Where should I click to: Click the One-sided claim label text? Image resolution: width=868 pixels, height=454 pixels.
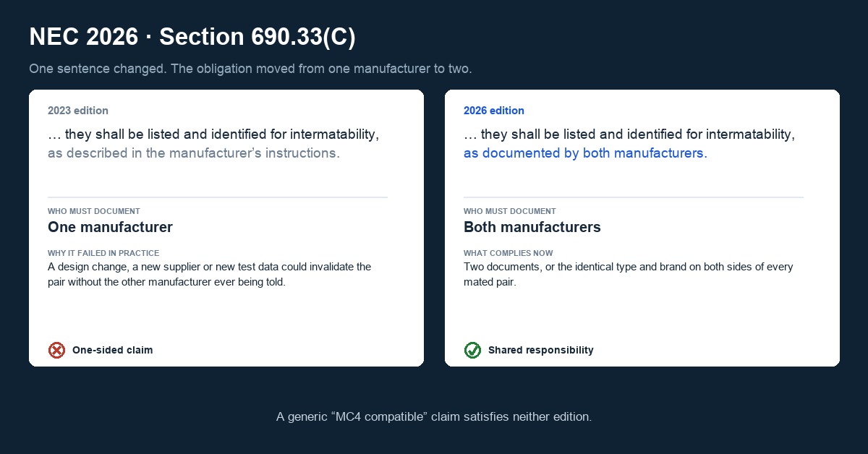112,350
